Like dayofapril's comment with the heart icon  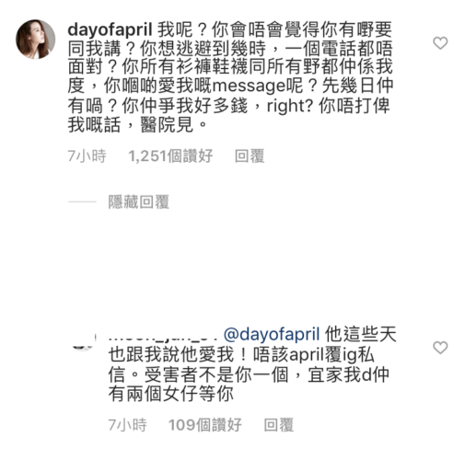440,43
